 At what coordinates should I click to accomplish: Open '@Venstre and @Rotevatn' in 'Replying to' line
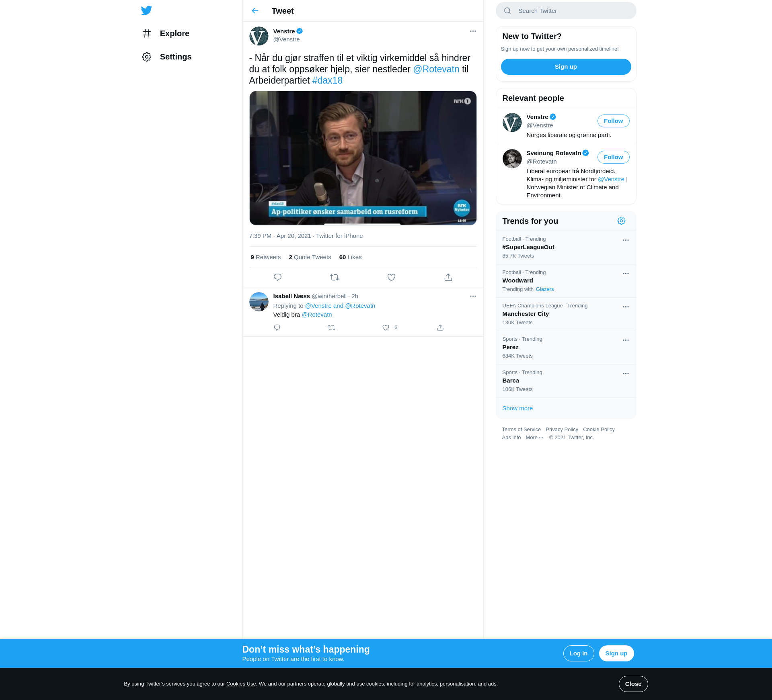click(x=340, y=306)
